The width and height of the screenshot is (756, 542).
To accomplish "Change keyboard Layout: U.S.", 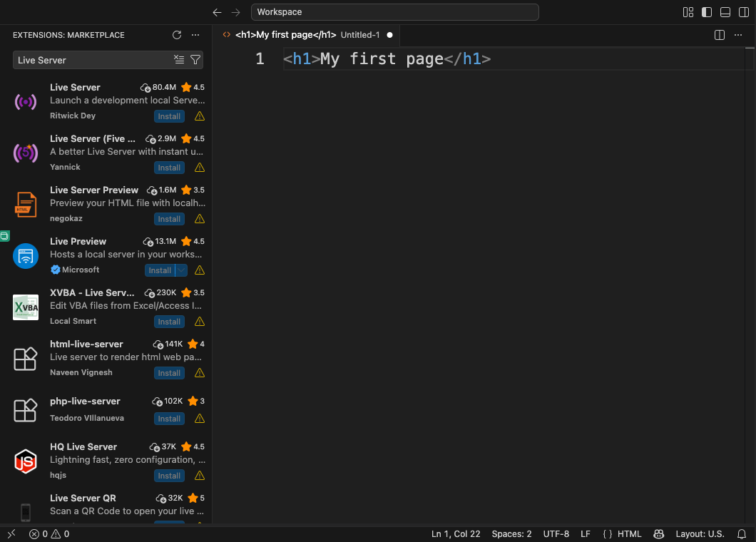I will [700, 534].
